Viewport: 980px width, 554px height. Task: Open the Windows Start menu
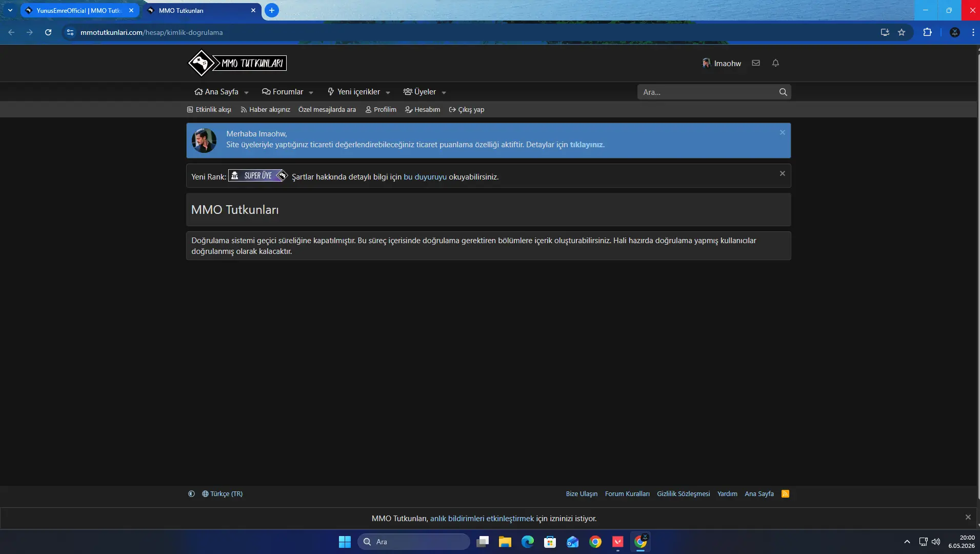345,542
